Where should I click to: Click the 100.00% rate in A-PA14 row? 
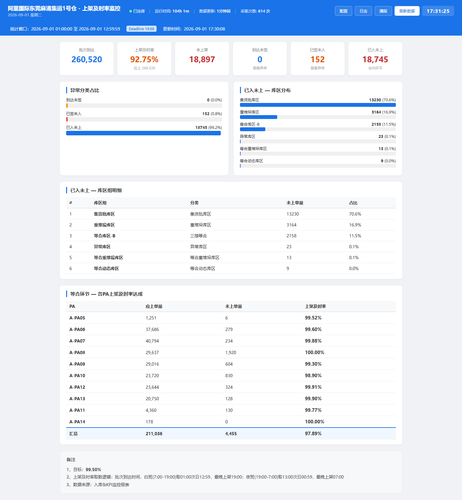click(x=315, y=422)
